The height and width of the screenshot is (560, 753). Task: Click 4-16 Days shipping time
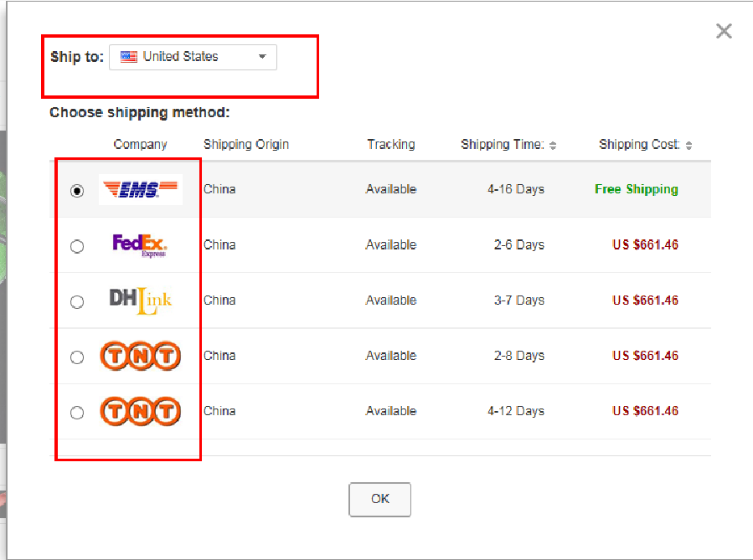(516, 189)
